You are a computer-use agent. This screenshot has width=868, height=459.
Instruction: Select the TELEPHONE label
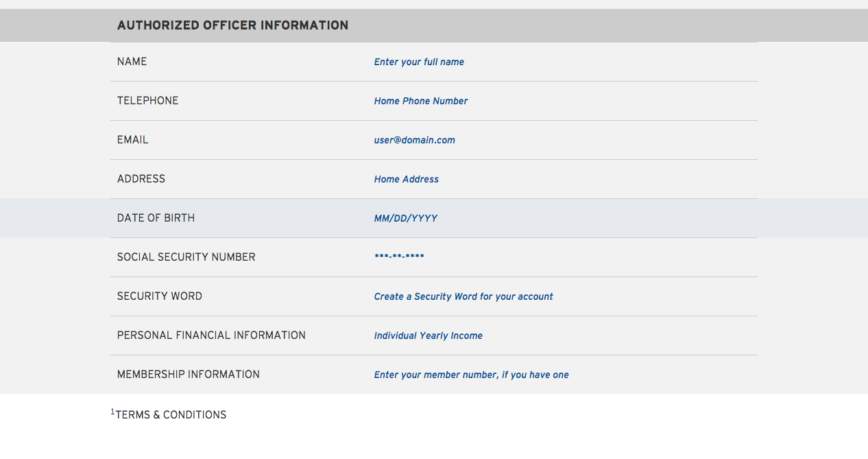147,101
